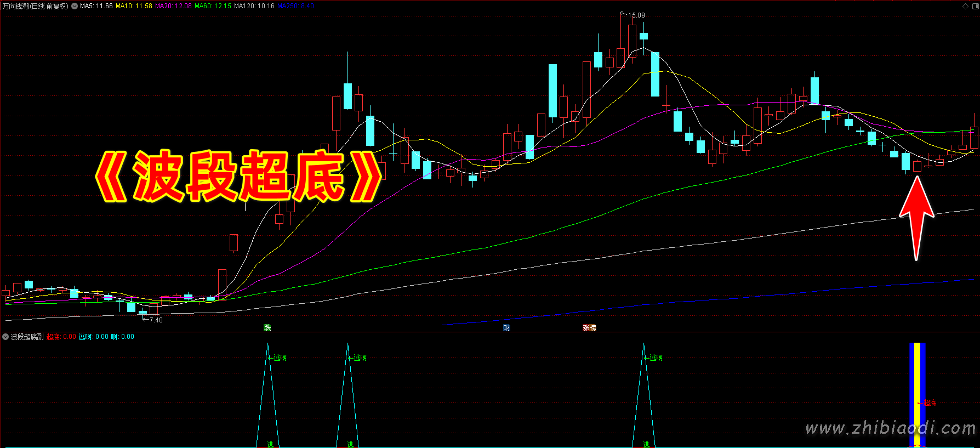Click the yellow-blue 超底 signal bar
The width and height of the screenshot is (980, 448).
[x=917, y=395]
